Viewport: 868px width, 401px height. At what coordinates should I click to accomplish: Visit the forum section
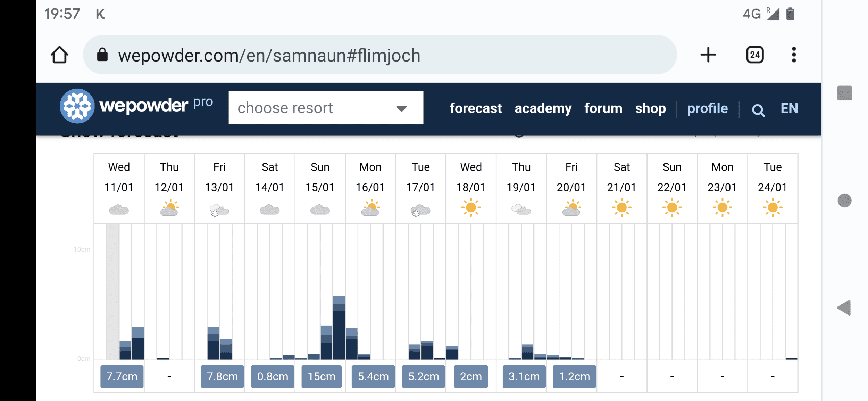[x=603, y=108]
